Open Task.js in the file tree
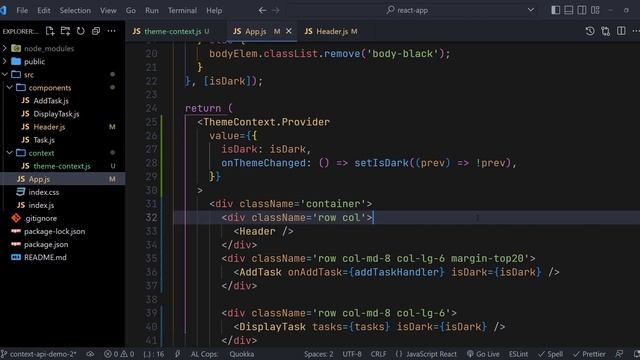Screen dimensions: 640x360 (44, 140)
